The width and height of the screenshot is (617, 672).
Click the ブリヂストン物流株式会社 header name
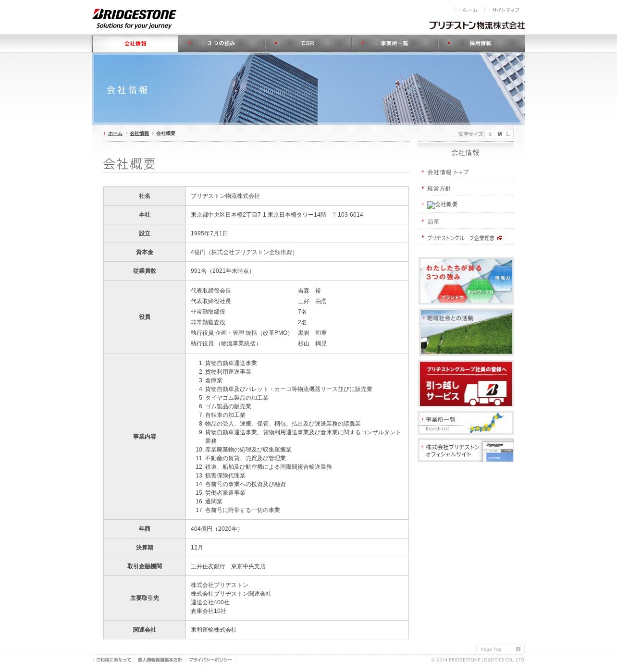(x=477, y=25)
